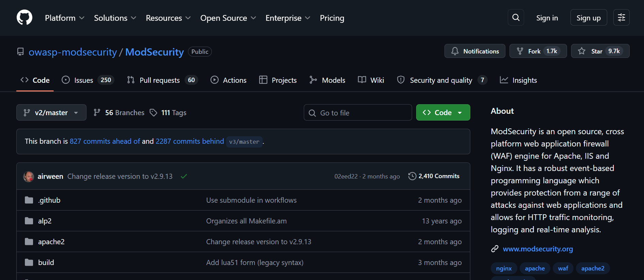Expand the Platform menu

pyautogui.click(x=65, y=18)
